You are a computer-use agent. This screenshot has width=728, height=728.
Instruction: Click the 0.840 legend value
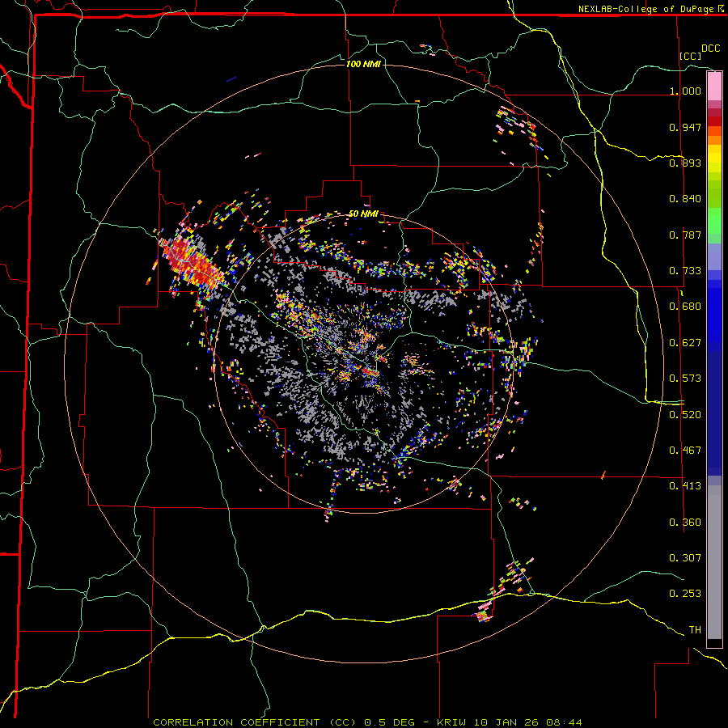(x=685, y=199)
